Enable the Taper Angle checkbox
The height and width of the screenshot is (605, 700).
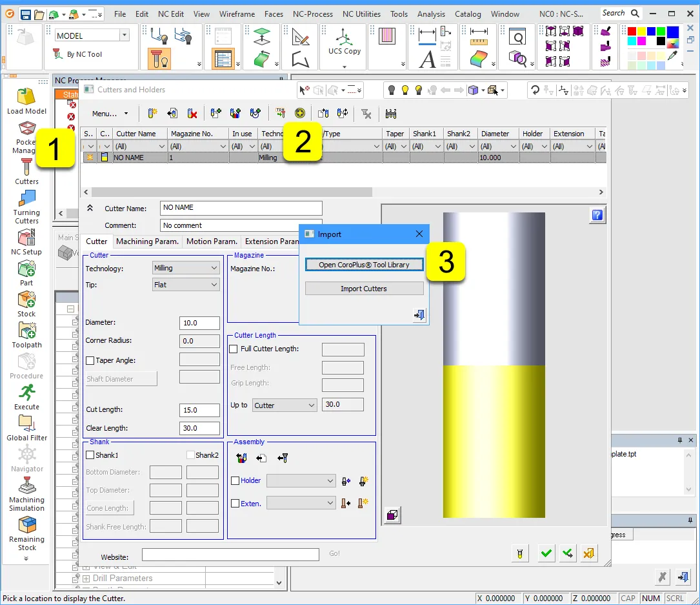(x=90, y=361)
